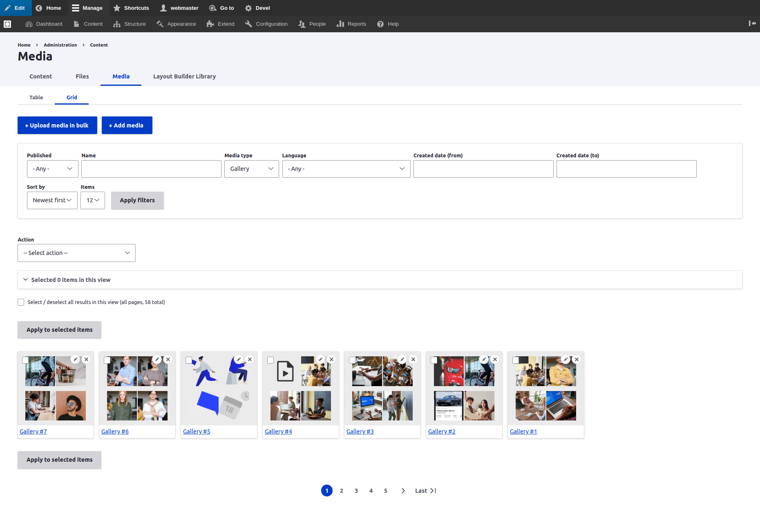Viewport: 760px width, 532px height.
Task: Tick the checkbox on Gallery #7 card
Action: coord(25,360)
